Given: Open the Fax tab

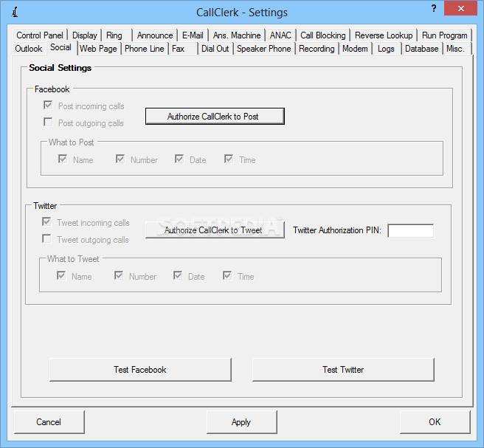Looking at the screenshot, I should (183, 49).
